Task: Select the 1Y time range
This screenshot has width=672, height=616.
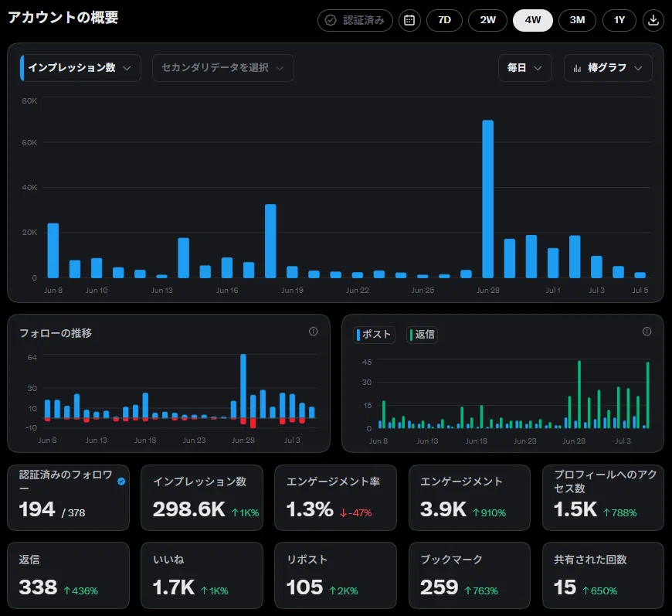Action: 619,20
